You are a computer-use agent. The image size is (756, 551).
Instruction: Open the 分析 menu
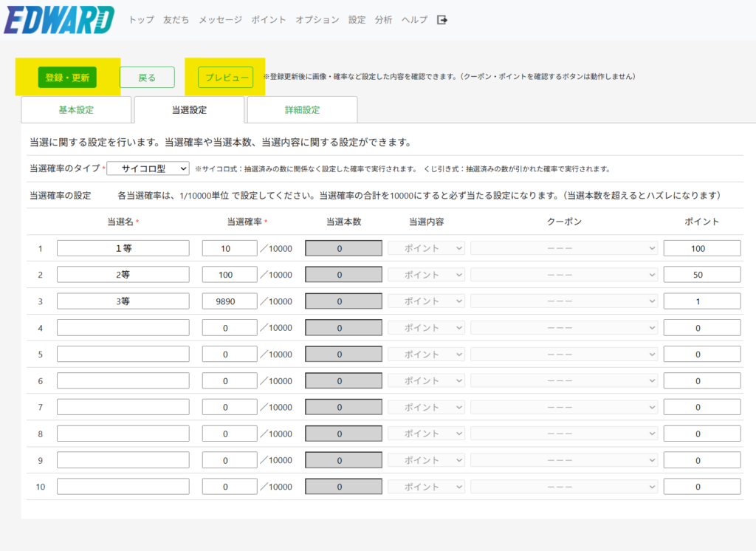(x=383, y=20)
